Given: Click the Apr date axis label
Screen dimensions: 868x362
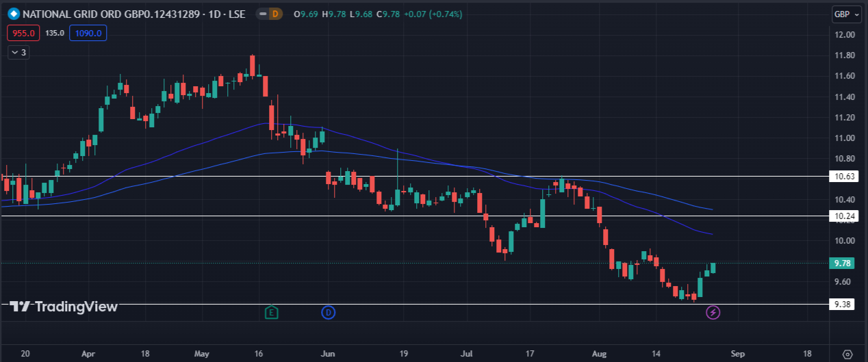Looking at the screenshot, I should click(88, 354).
